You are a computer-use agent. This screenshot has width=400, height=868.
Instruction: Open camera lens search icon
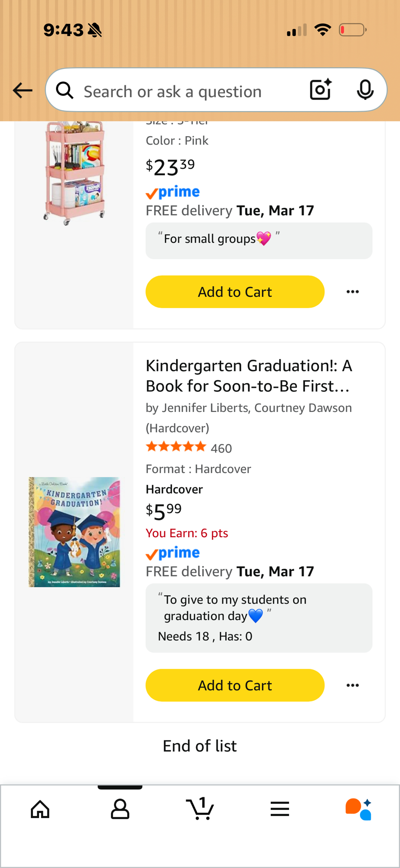point(321,90)
